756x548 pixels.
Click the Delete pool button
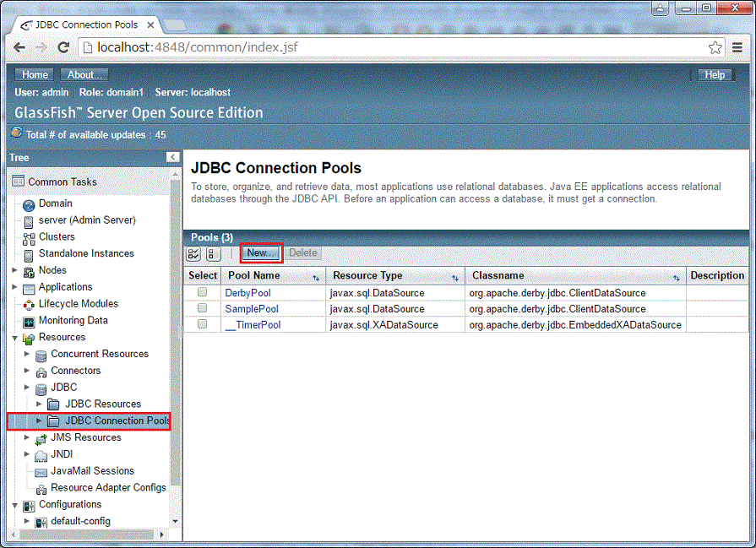[302, 253]
